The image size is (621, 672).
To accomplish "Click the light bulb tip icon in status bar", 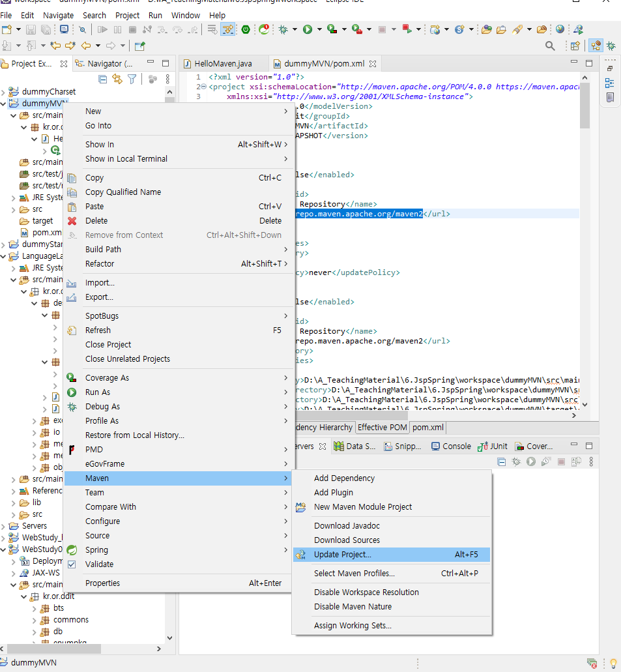I will pos(613,663).
